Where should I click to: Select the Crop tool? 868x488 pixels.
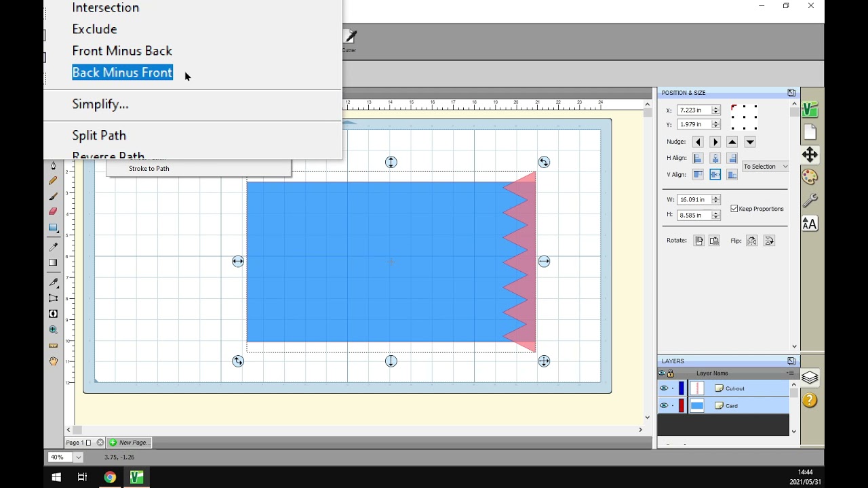click(x=53, y=298)
